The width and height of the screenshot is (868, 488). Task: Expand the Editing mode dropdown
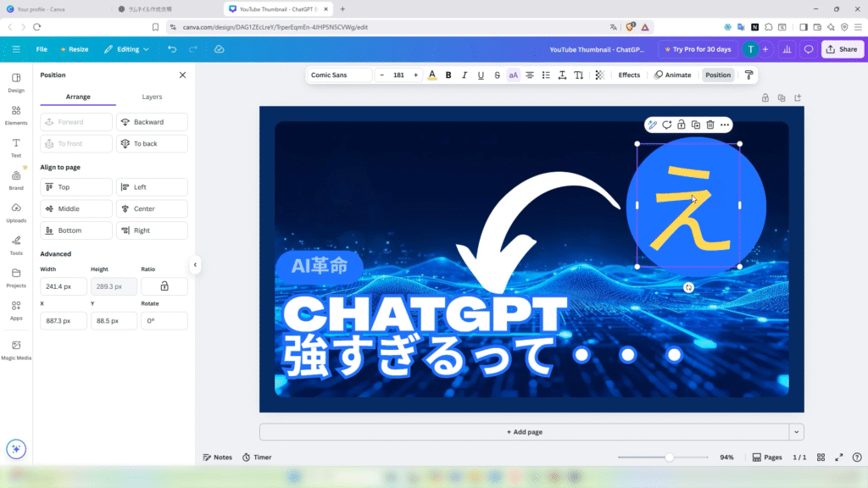126,49
